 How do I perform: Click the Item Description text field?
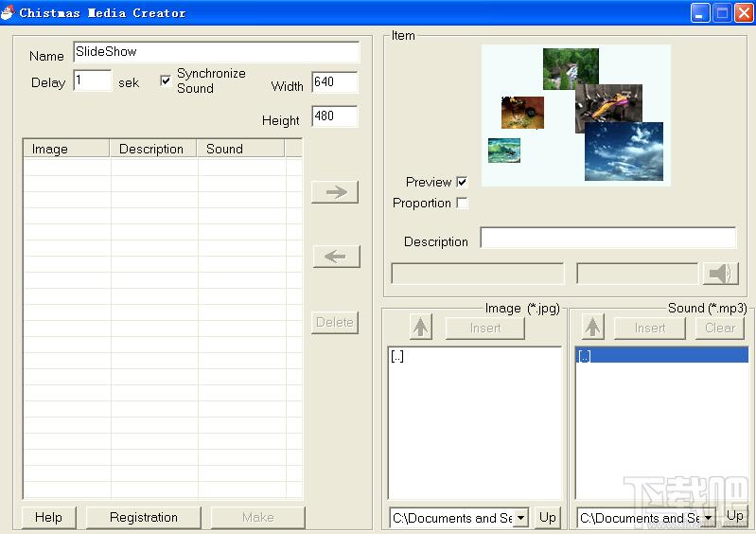(x=608, y=238)
